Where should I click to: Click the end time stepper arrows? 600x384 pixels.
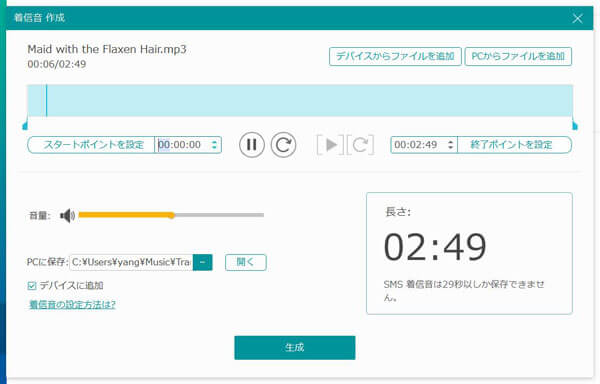(x=450, y=145)
